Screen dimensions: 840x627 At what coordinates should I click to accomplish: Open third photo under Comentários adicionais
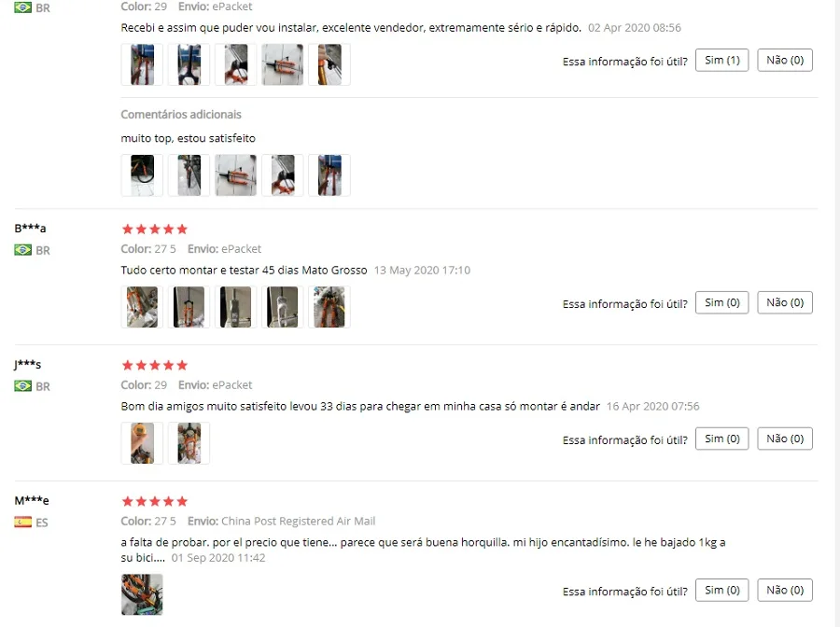point(236,175)
